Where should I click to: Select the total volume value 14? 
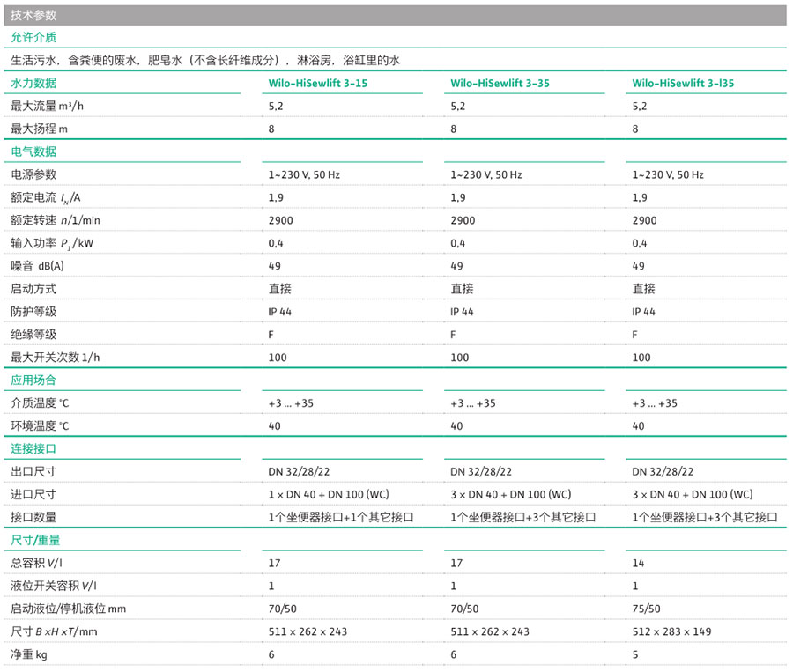(639, 564)
